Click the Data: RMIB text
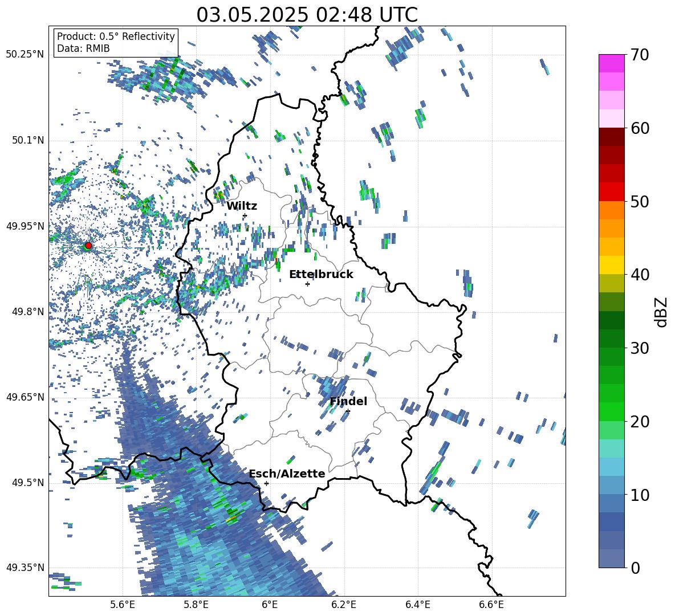 [x=83, y=48]
